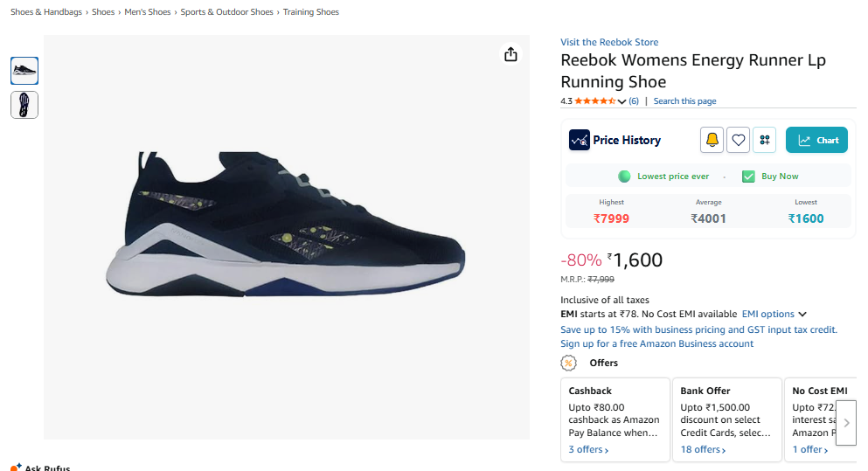This screenshot has height=471, width=868.
Task: Open Training Shoes breadcrumb category
Action: pos(310,11)
